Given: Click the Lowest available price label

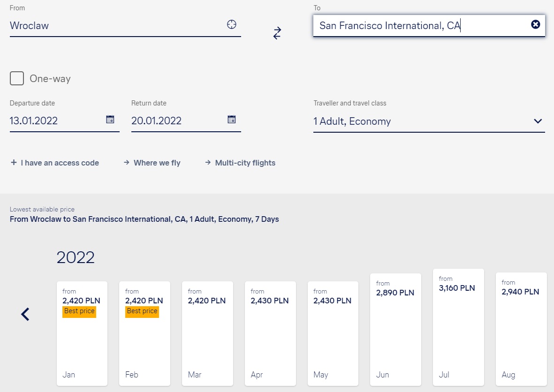Looking at the screenshot, I should (42, 210).
